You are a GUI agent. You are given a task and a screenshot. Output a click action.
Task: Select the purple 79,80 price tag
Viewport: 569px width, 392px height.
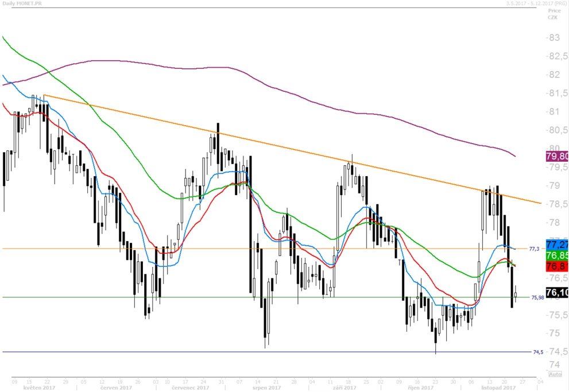[x=557, y=156]
